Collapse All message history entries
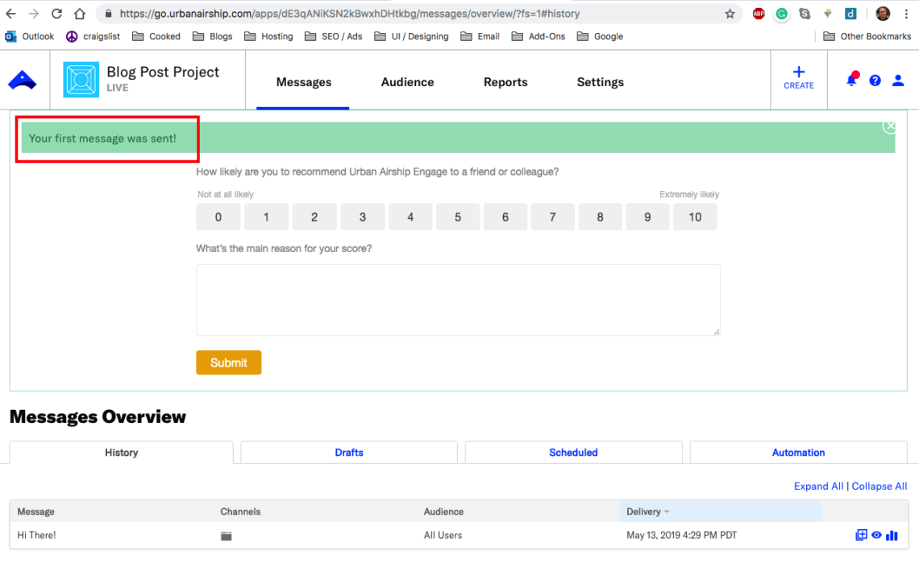 click(879, 486)
